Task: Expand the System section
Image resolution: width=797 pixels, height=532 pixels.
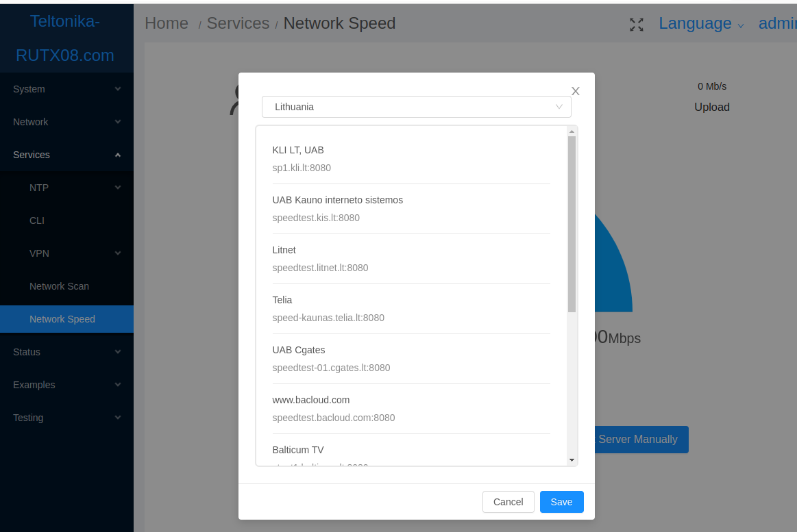Action: tap(66, 88)
